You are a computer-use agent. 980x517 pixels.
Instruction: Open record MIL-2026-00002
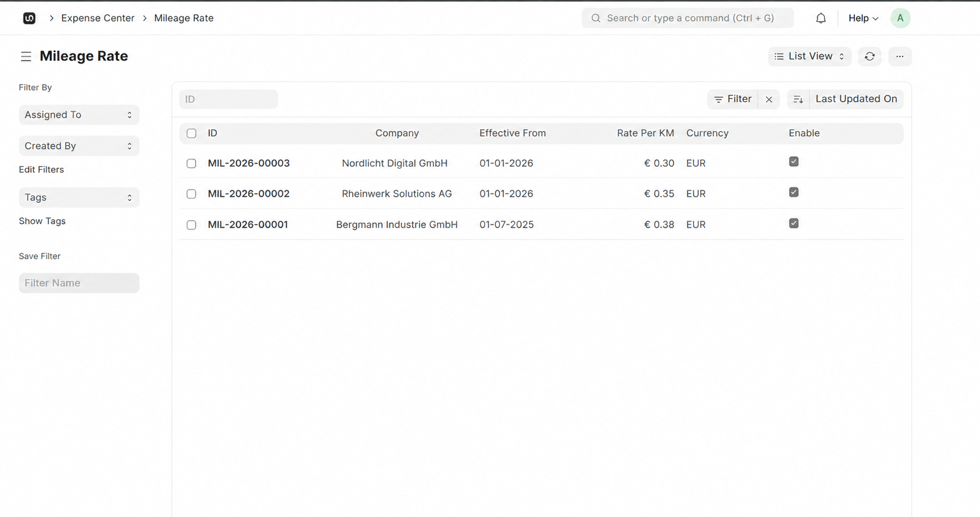[249, 194]
